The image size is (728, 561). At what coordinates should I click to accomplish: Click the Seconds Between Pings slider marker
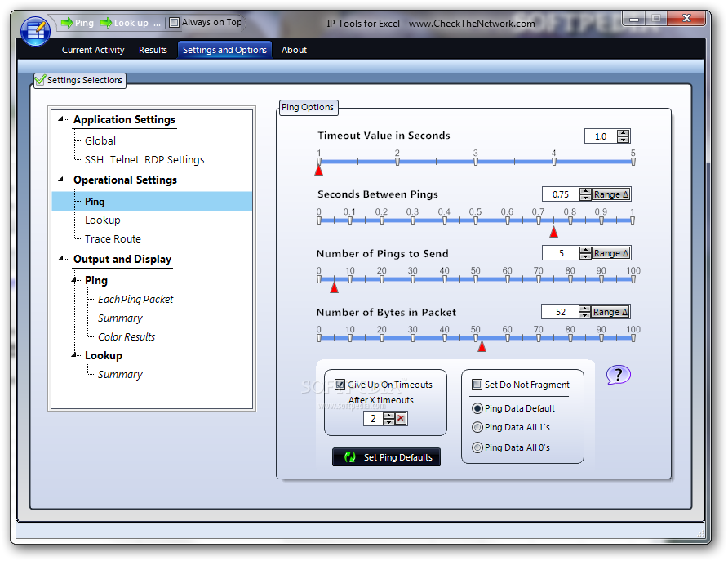tap(553, 231)
